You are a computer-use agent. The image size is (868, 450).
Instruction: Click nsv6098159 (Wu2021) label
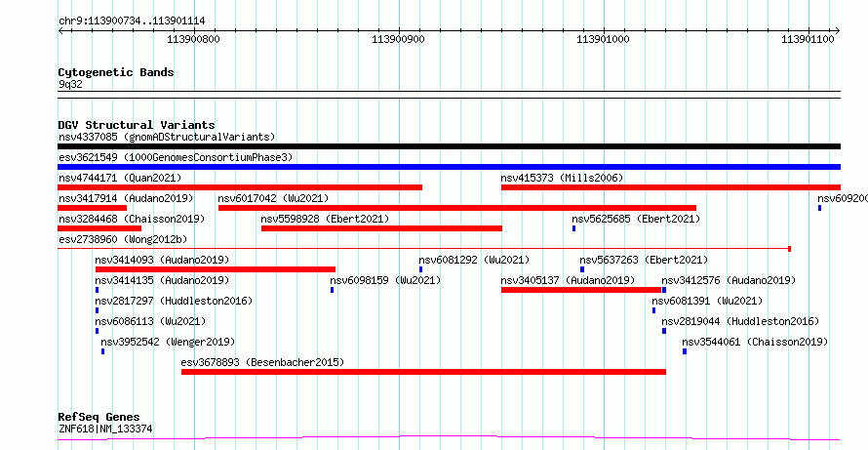click(386, 280)
